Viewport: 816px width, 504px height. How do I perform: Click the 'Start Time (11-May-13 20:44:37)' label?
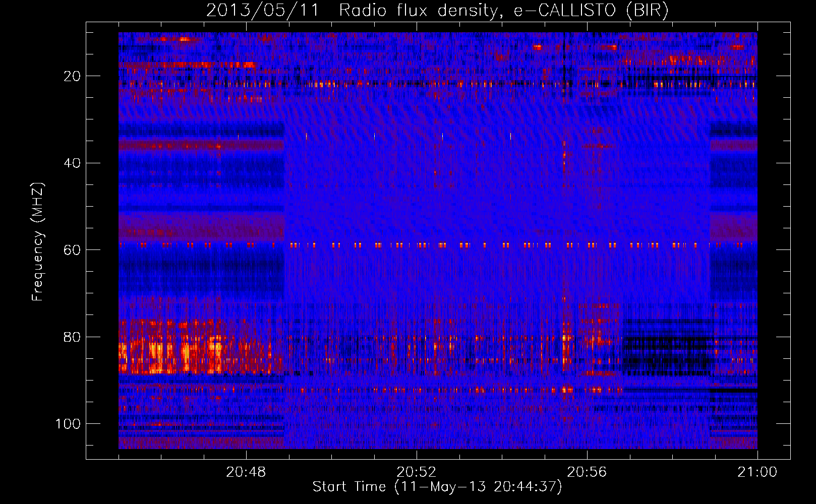click(437, 487)
